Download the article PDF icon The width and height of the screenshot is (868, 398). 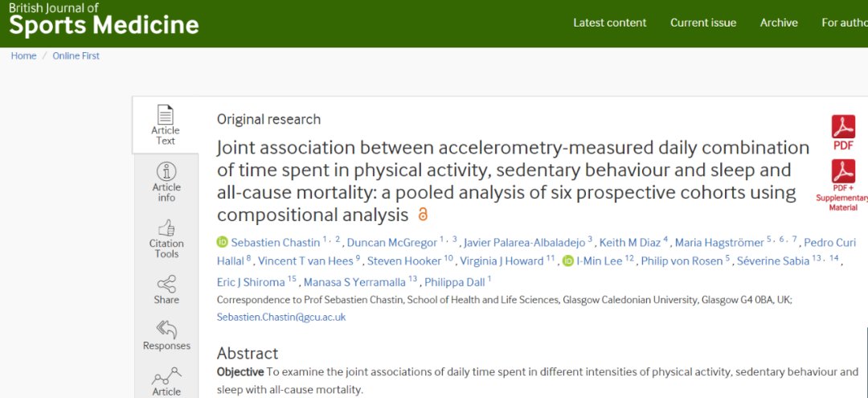tap(843, 127)
